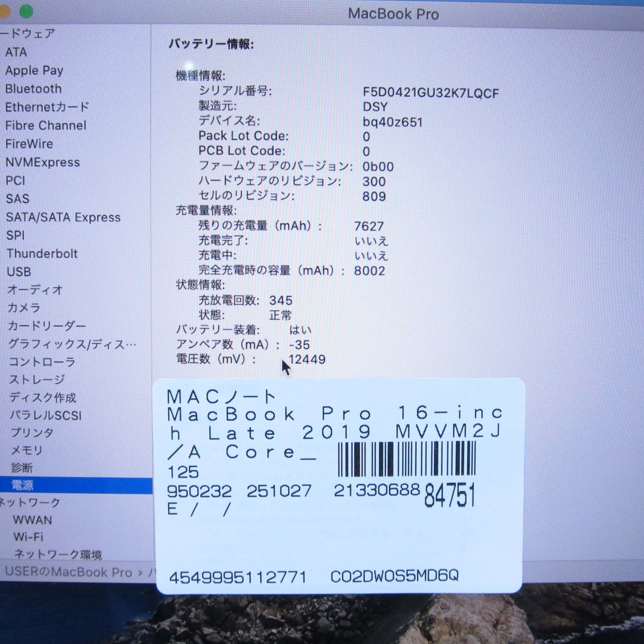Select Fibre Channel in the sidebar
The height and width of the screenshot is (644, 644).
pyautogui.click(x=46, y=126)
